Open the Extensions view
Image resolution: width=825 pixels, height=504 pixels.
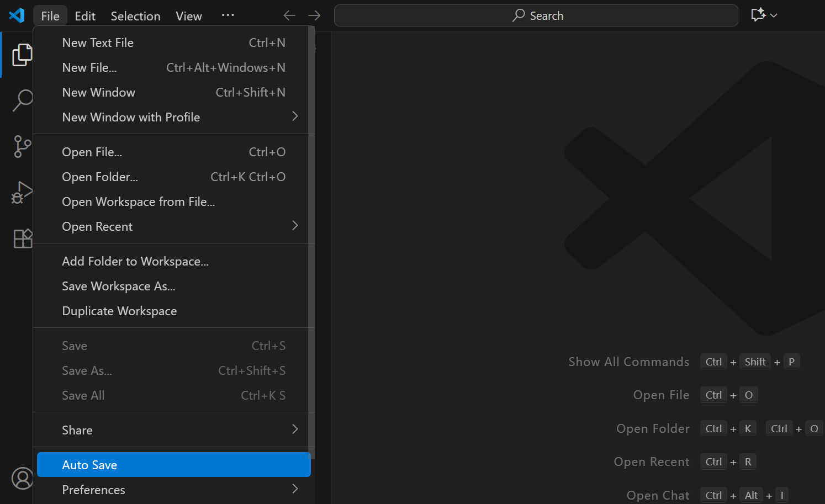[x=22, y=238]
